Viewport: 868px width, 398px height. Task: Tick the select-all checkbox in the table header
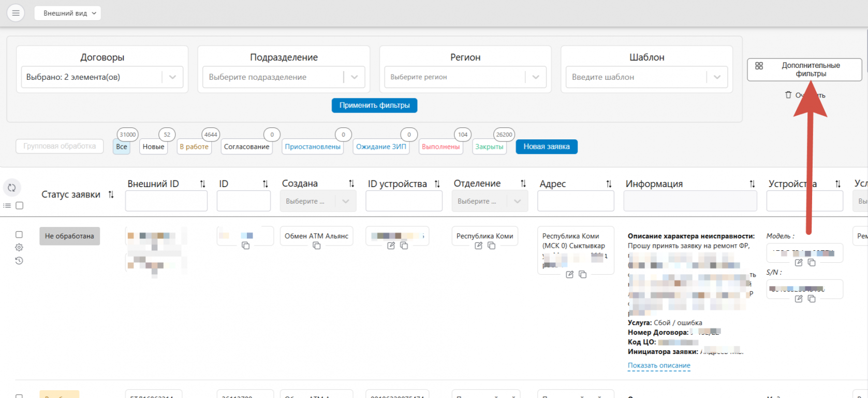coord(20,206)
